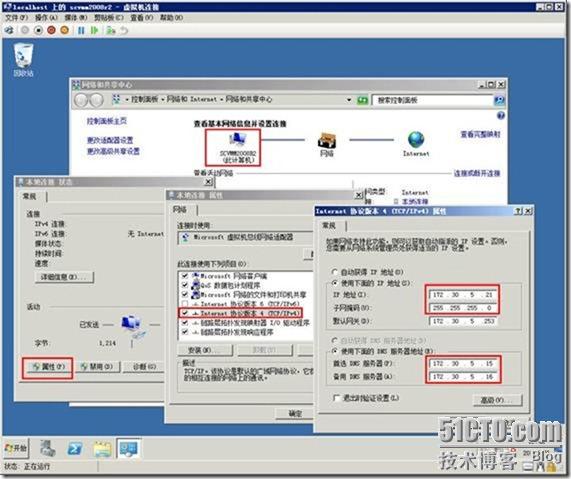The height and width of the screenshot is (479, 571).
Task: Click the search magnifier icon in control panel
Action: (x=499, y=100)
